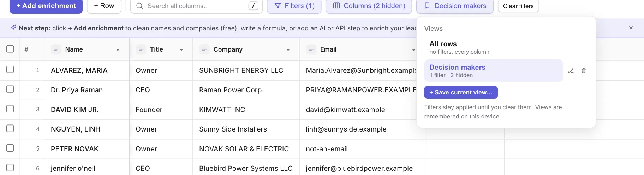
Task: Click the Add enrichment button
Action: [46, 6]
